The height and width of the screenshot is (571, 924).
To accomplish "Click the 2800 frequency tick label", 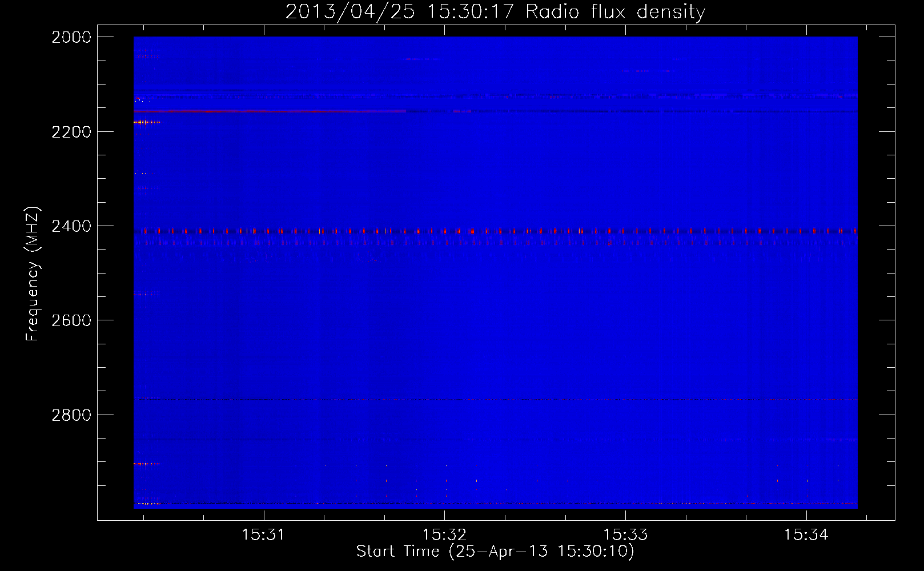I will click(x=71, y=415).
